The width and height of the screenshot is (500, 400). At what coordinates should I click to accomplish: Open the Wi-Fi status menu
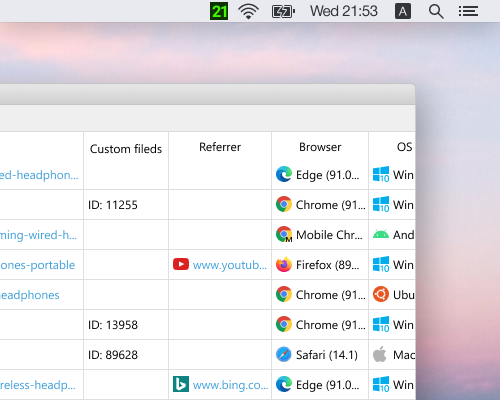point(249,11)
